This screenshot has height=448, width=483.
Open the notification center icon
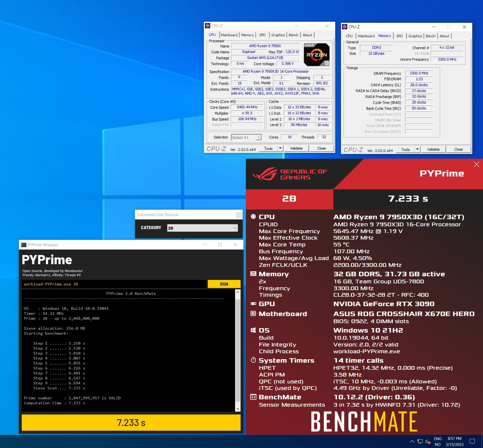tap(472, 441)
